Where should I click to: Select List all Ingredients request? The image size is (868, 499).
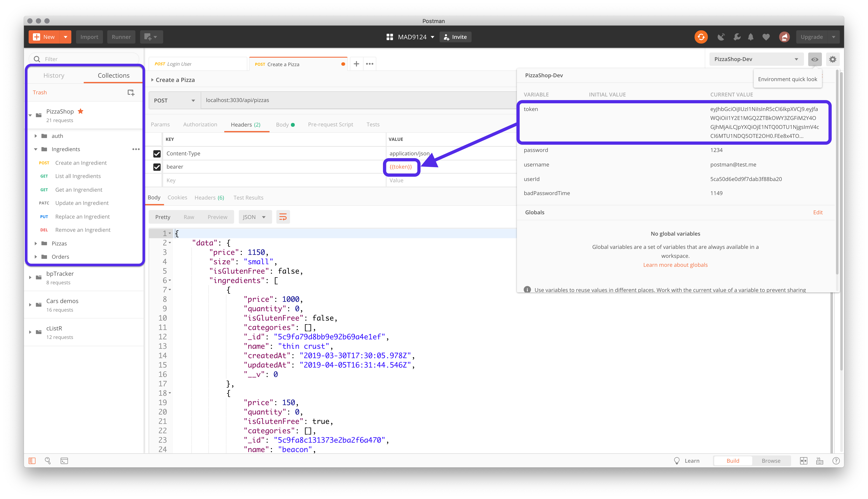[78, 176]
